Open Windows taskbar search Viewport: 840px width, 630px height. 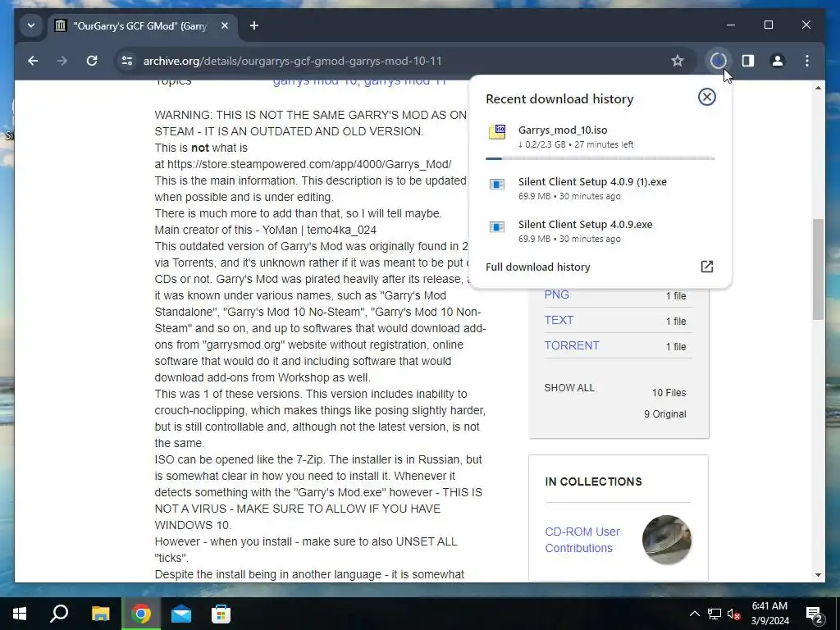[59, 614]
